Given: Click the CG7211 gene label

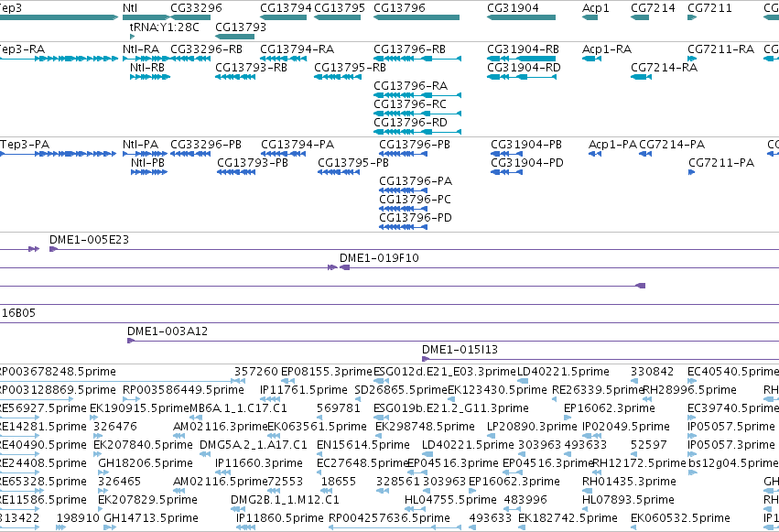Looking at the screenshot, I should coord(709,8).
